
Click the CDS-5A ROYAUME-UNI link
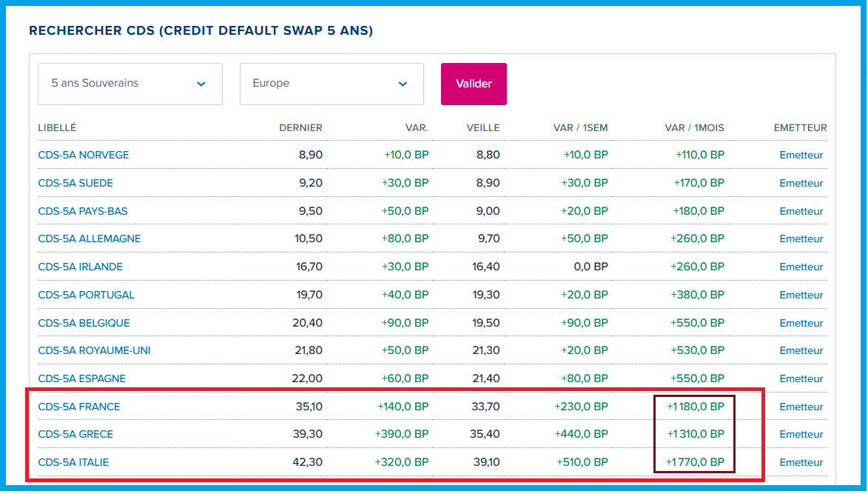click(x=95, y=350)
